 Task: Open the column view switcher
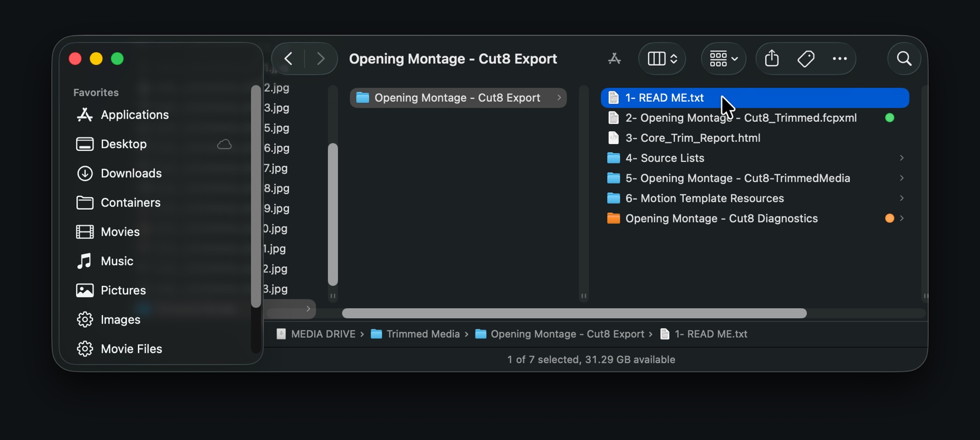point(662,58)
